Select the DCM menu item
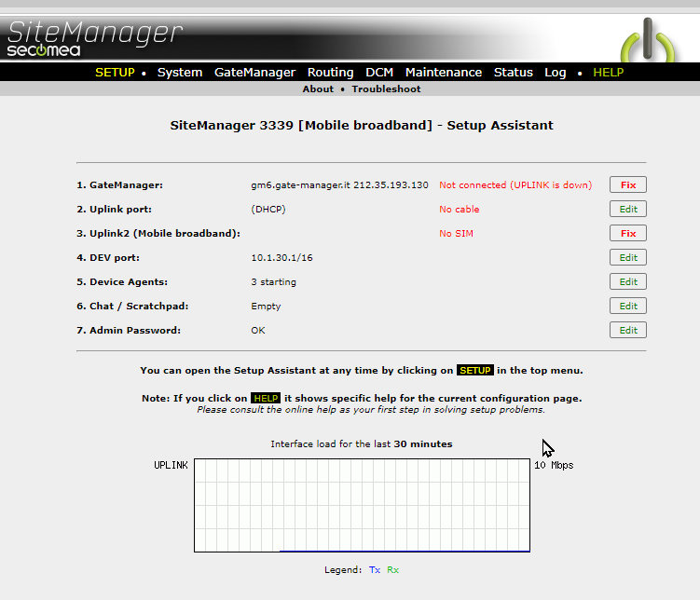The height and width of the screenshot is (600, 700). click(379, 73)
